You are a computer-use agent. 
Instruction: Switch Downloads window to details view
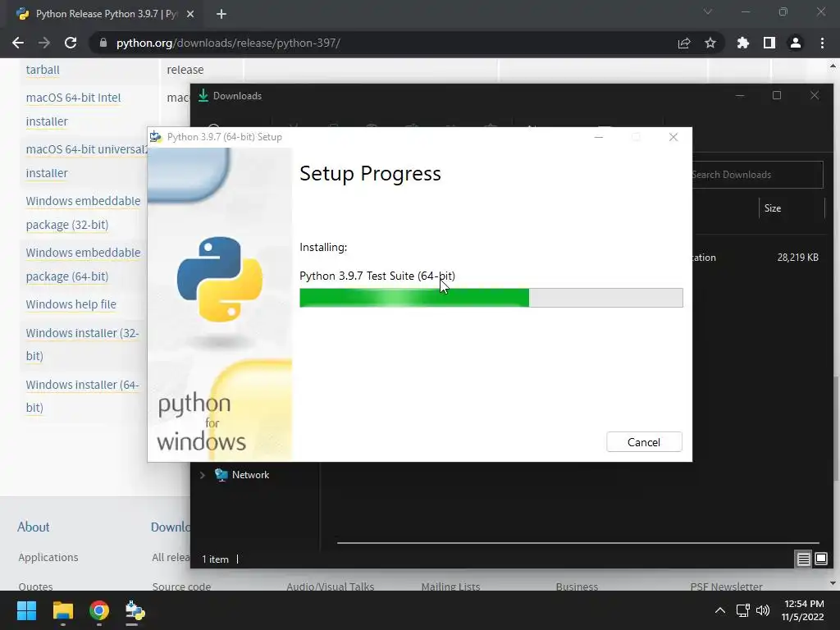tap(803, 559)
